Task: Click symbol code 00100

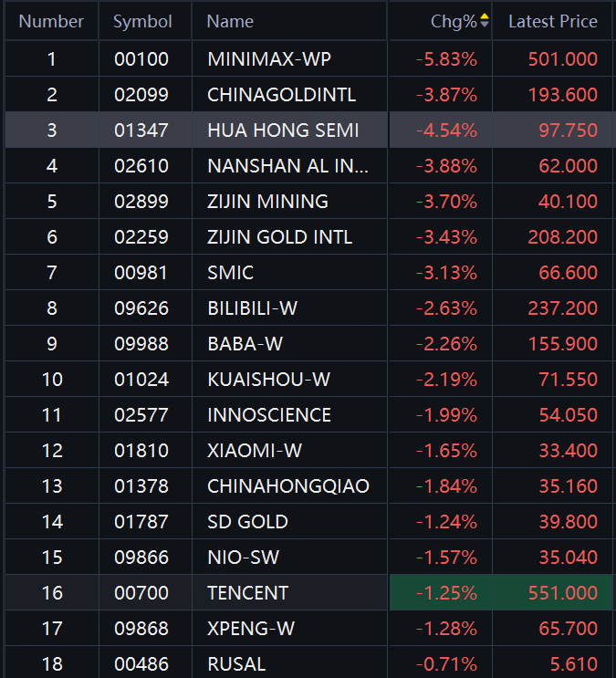Action: [141, 59]
